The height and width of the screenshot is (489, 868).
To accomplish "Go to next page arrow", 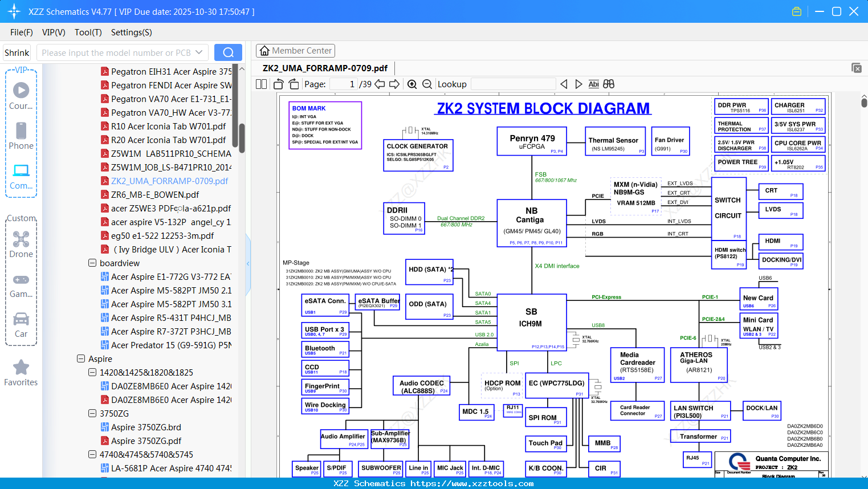I will point(394,84).
